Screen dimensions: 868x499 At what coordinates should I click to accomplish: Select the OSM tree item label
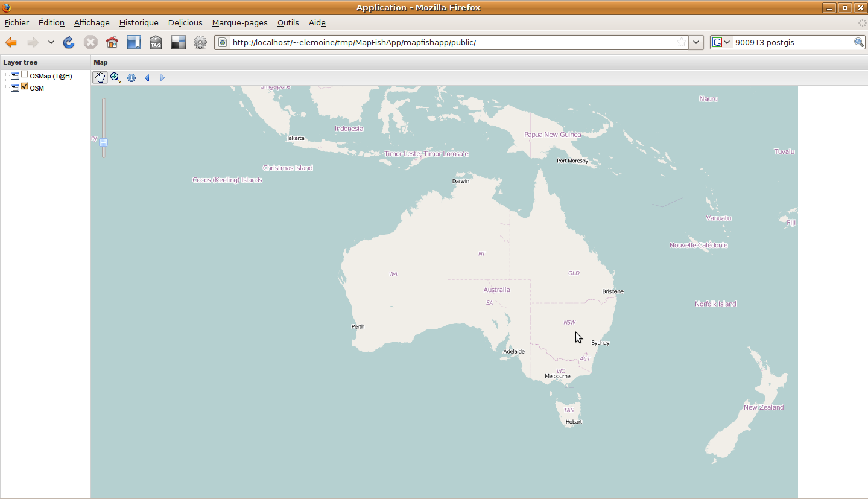click(x=37, y=88)
